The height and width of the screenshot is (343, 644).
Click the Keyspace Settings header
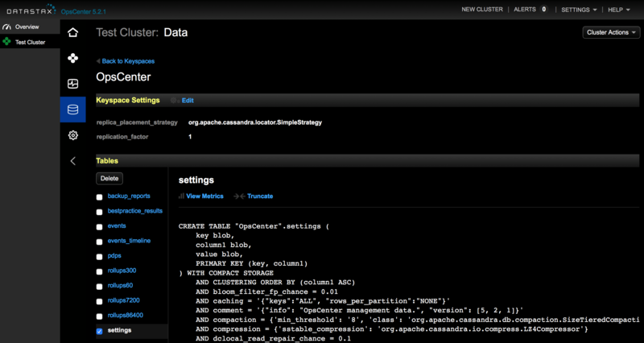(128, 100)
